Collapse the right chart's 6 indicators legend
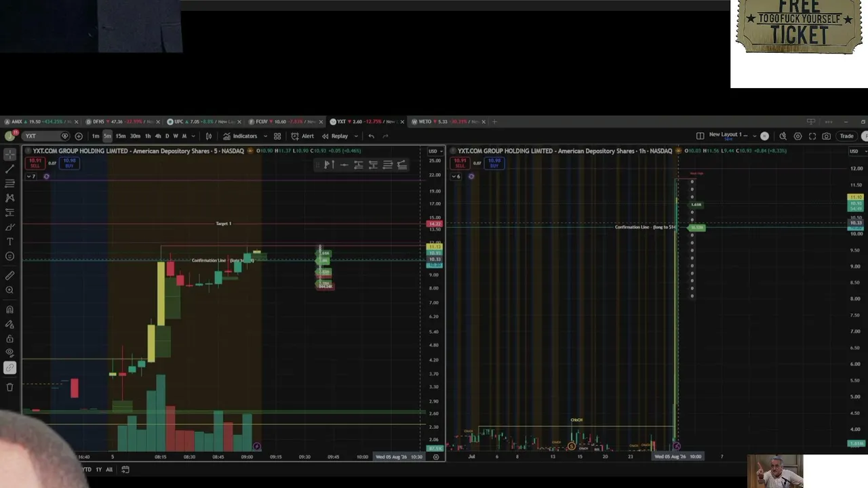 click(x=456, y=176)
